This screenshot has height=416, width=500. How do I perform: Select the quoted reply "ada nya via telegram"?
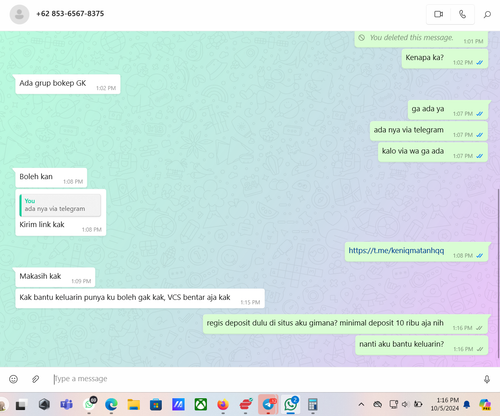pos(60,205)
